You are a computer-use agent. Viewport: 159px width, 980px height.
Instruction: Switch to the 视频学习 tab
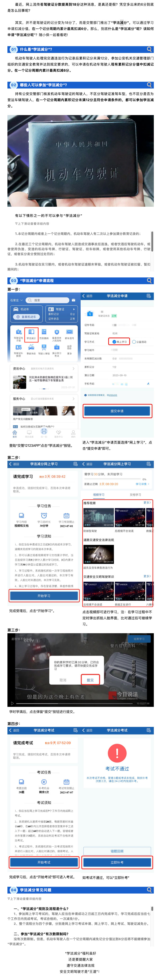pyautogui.click(x=99, y=495)
